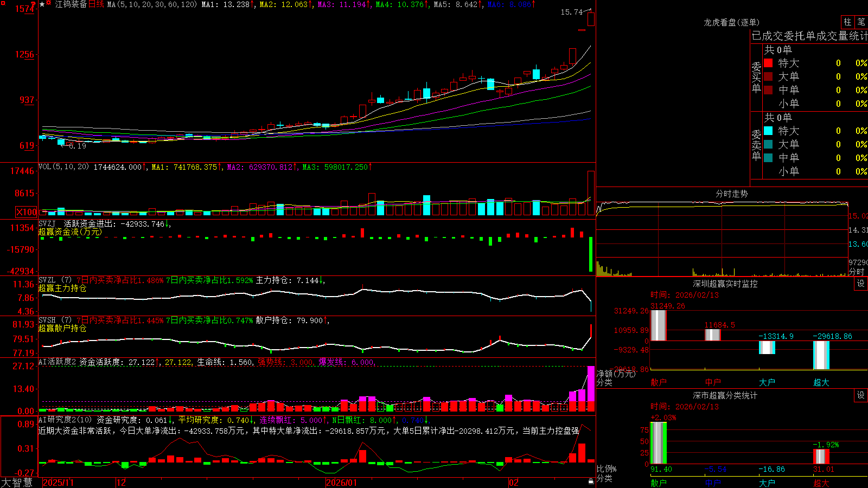This screenshot has height=488, width=868.
Task: Click the 已成交委托单成交量统计 header
Action: (809, 36)
